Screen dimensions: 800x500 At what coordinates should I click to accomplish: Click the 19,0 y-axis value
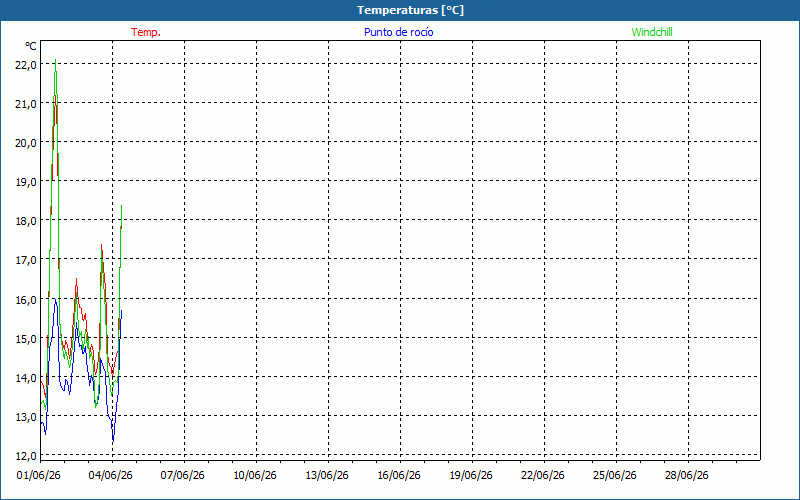(x=26, y=182)
